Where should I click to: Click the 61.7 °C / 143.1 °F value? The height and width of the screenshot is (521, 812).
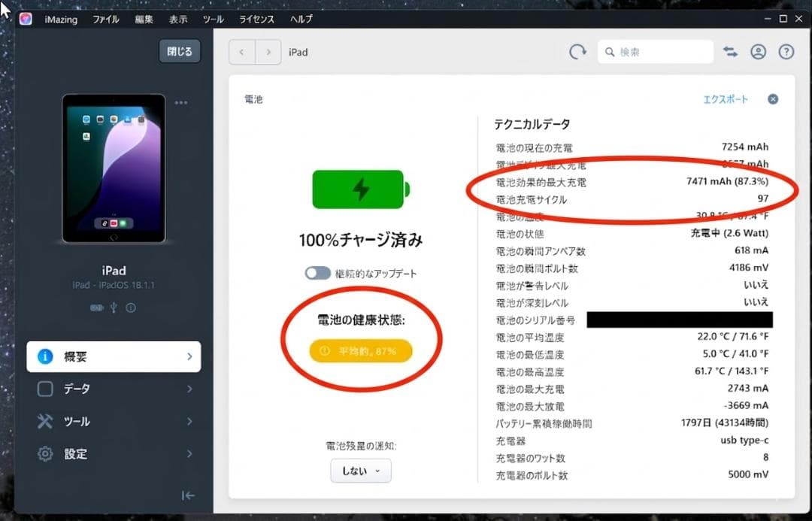point(732,371)
